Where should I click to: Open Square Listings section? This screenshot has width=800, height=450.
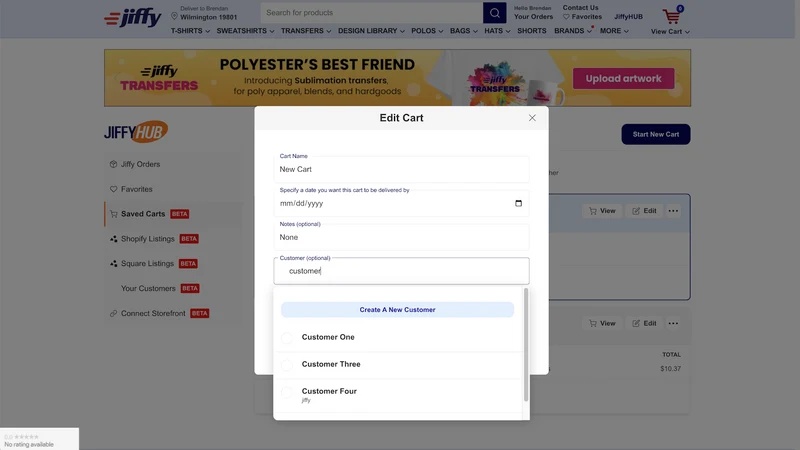[147, 263]
